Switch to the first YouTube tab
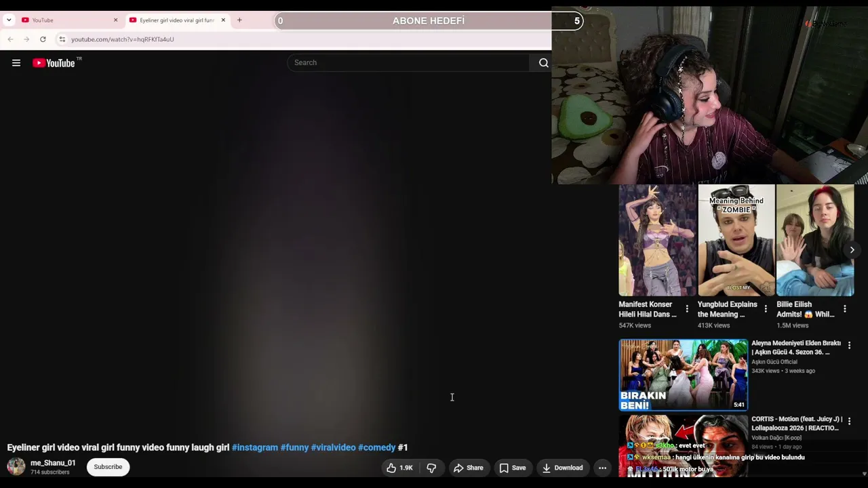The image size is (868, 488). [x=68, y=20]
